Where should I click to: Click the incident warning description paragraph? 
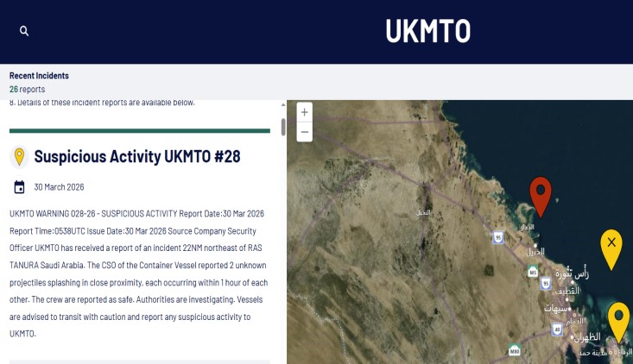[x=139, y=273]
